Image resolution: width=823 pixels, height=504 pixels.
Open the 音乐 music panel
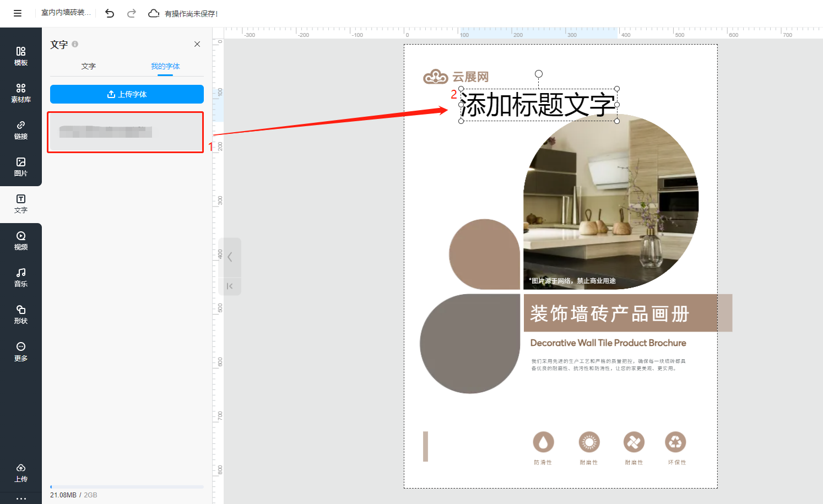coord(21,278)
